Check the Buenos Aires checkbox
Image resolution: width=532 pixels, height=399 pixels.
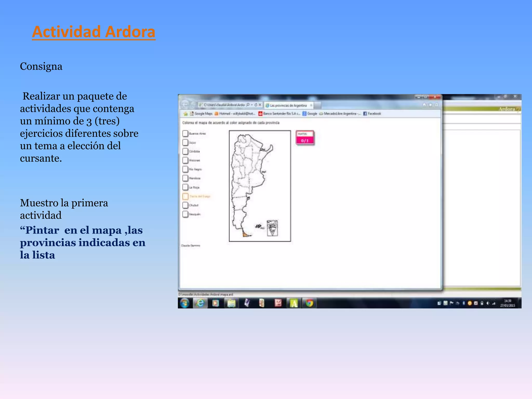point(185,134)
